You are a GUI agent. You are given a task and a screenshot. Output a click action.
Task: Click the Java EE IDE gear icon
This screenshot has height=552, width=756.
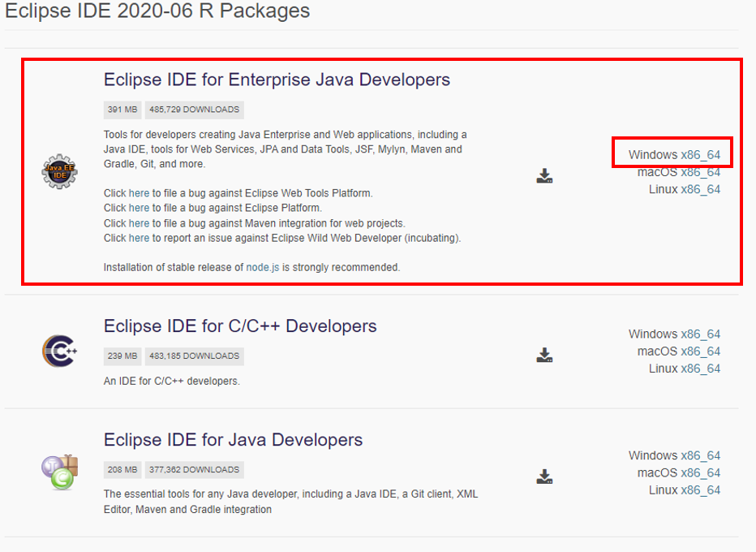coord(59,171)
